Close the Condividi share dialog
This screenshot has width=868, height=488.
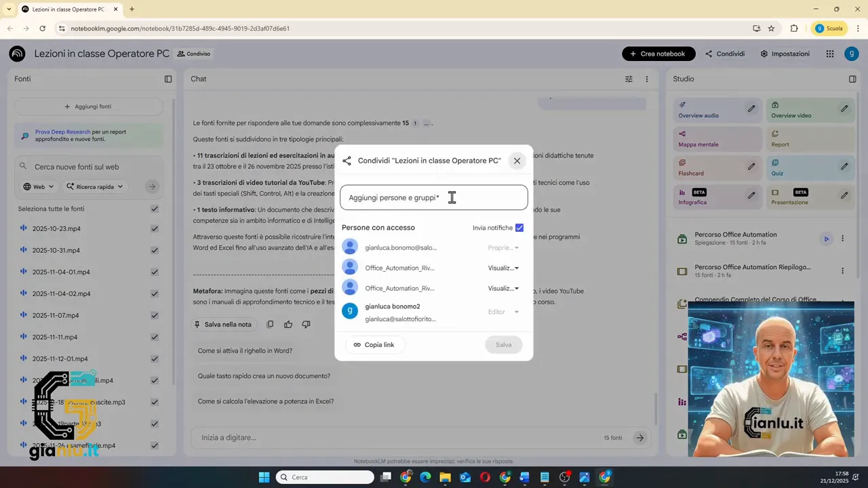pos(517,161)
